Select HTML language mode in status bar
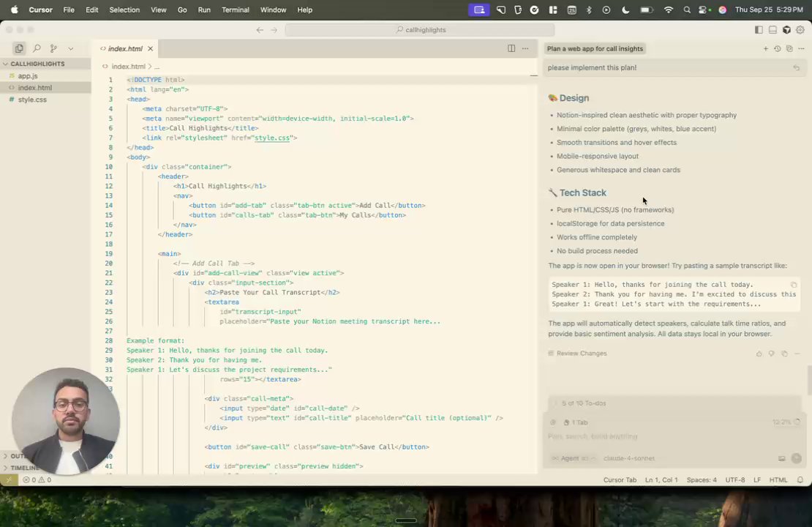The width and height of the screenshot is (812, 527). [778, 480]
